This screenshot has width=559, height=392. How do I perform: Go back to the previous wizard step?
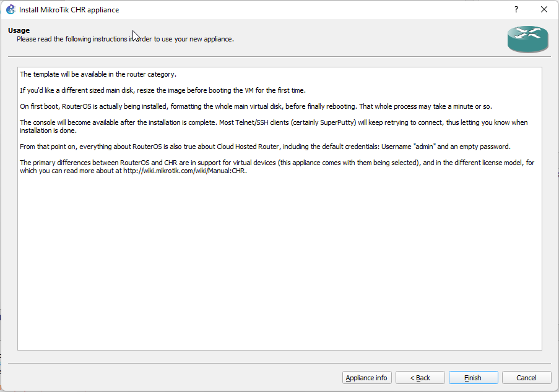tap(420, 377)
